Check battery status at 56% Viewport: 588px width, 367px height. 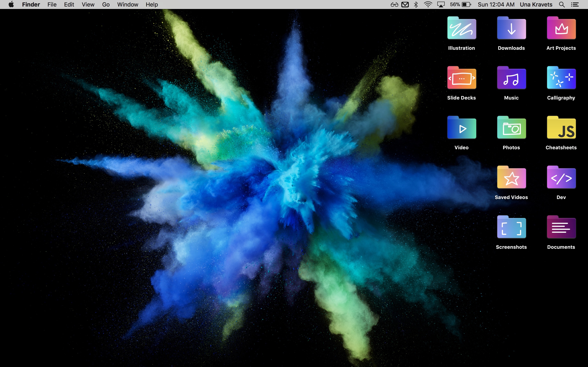pos(461,4)
